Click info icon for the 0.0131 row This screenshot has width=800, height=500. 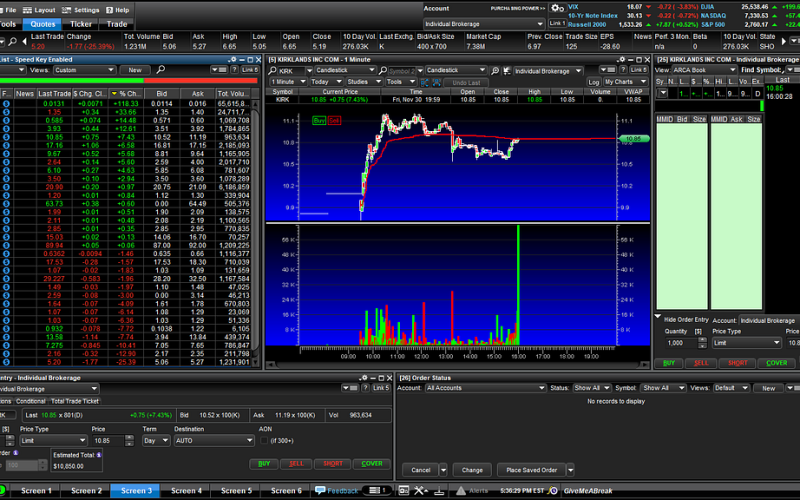[6, 104]
